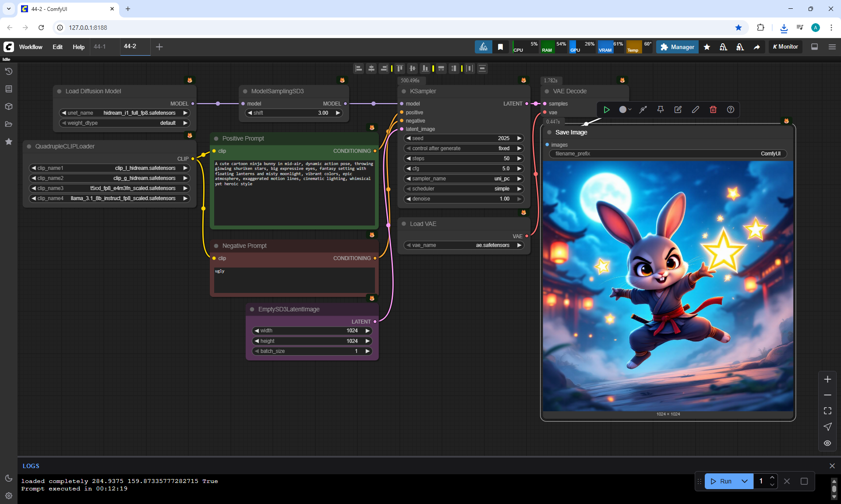This screenshot has width=841, height=504.
Task: Toggle dark theme moon icon
Action: click(8, 478)
